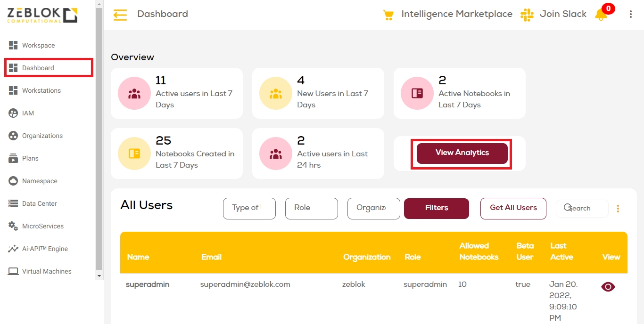The image size is (644, 324).
Task: Click the sidebar scrollbar down arrow
Action: tap(99, 275)
